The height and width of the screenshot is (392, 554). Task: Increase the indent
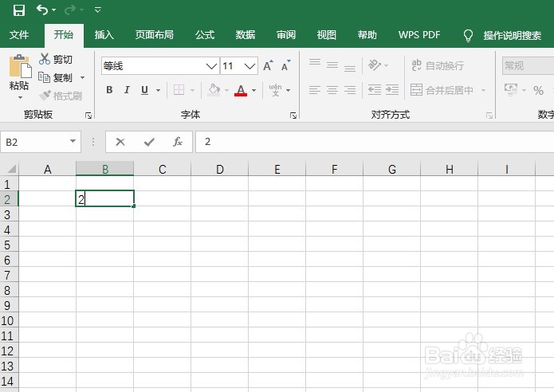(392, 90)
